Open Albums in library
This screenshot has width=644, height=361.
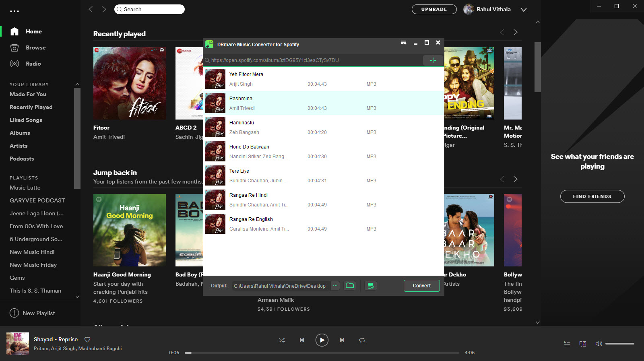[x=20, y=133]
